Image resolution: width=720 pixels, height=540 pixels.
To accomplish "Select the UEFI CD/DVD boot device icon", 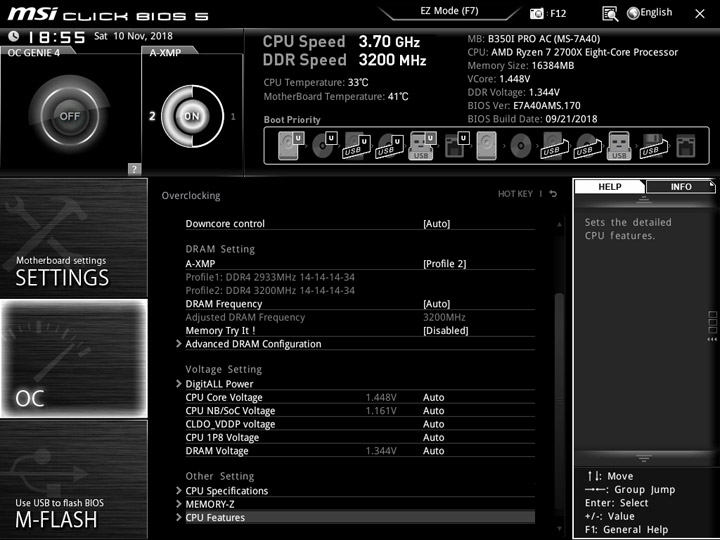I will tap(325, 146).
